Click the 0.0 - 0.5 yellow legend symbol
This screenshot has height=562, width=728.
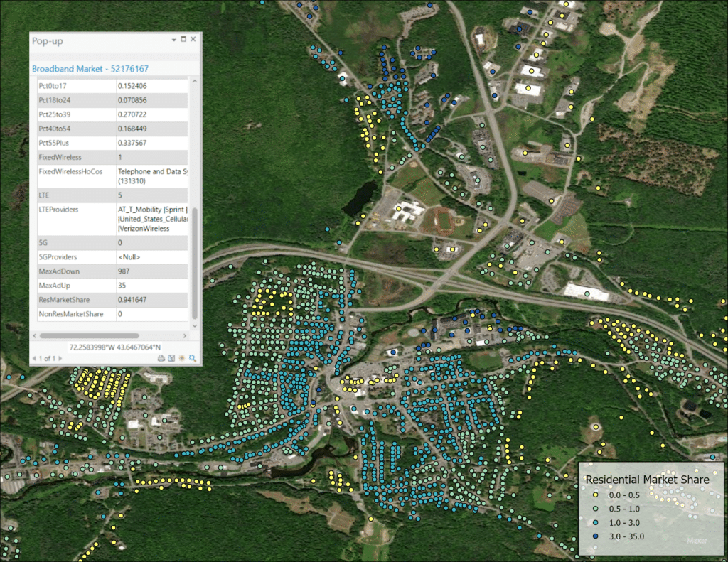(x=596, y=495)
